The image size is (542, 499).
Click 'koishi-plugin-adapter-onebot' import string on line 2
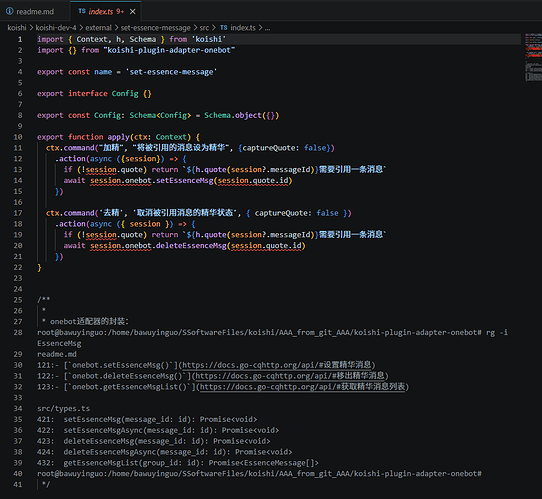click(x=169, y=50)
